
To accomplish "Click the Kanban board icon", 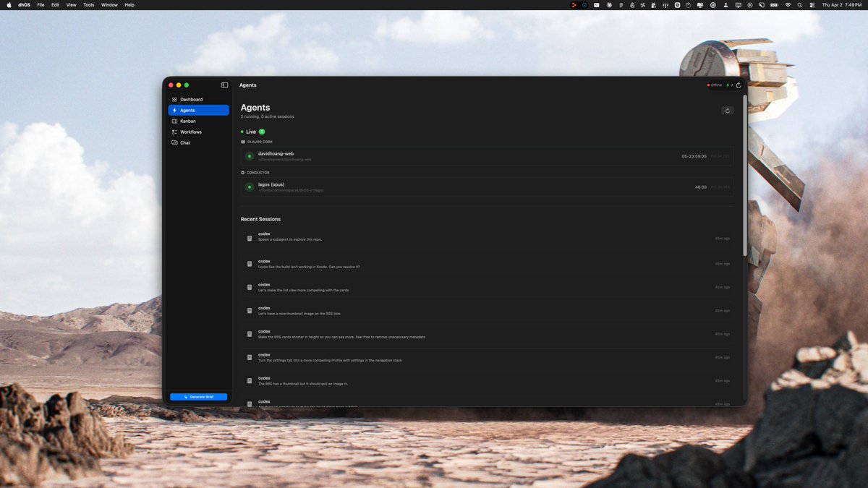I will click(x=174, y=121).
